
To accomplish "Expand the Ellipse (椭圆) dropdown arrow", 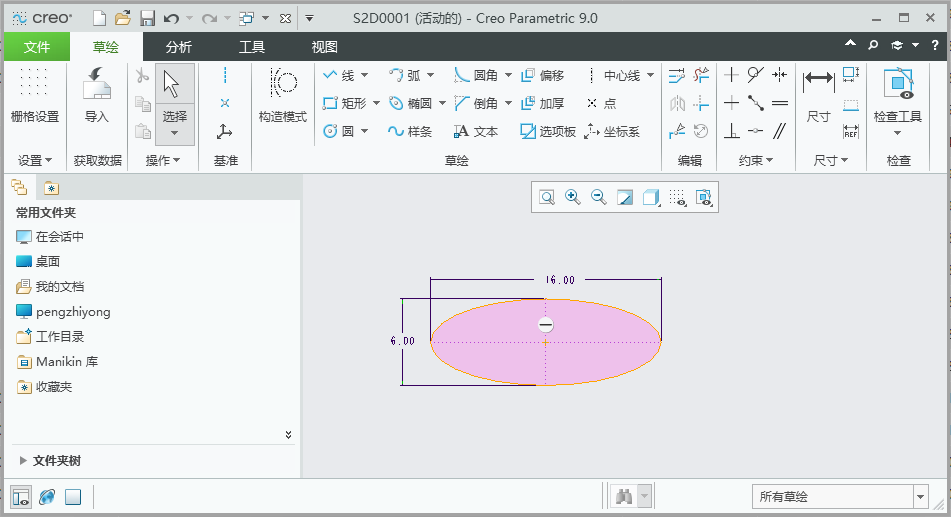I will coord(442,103).
